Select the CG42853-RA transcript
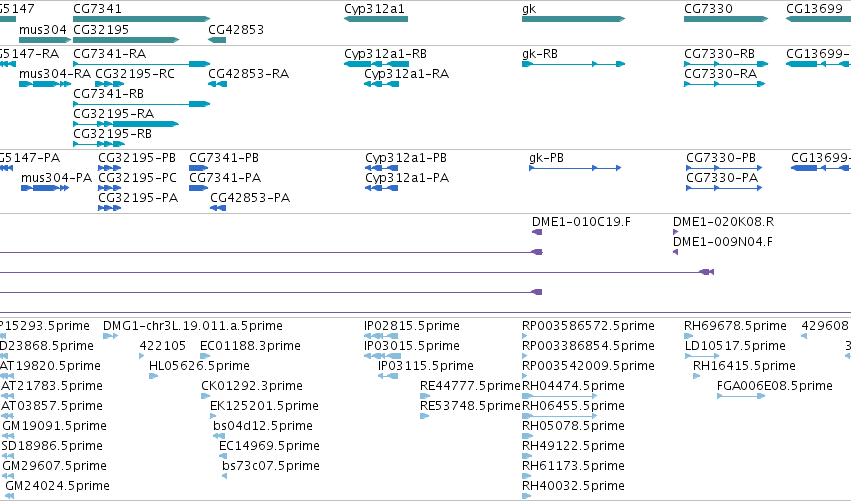Image resolution: width=851 pixels, height=501 pixels. [217, 84]
